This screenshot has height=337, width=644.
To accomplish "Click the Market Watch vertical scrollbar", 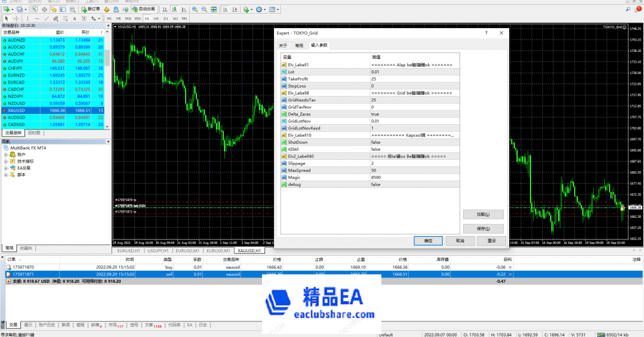I will pos(107,79).
